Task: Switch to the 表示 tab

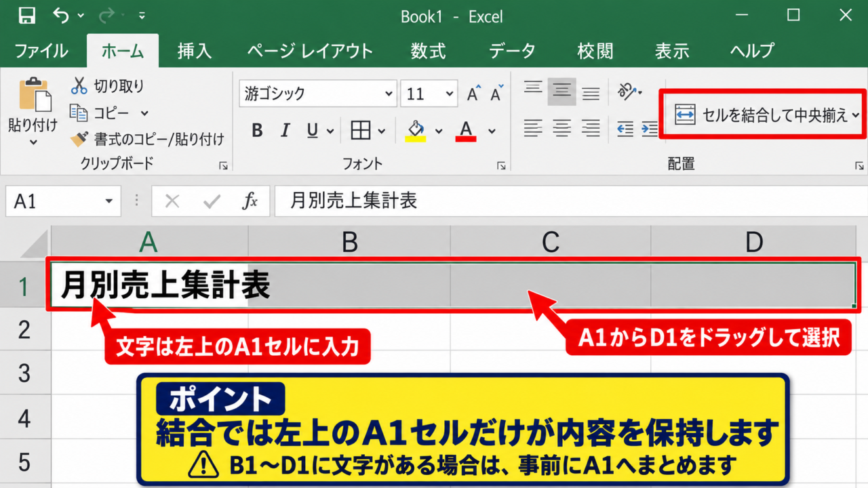Action: [672, 51]
